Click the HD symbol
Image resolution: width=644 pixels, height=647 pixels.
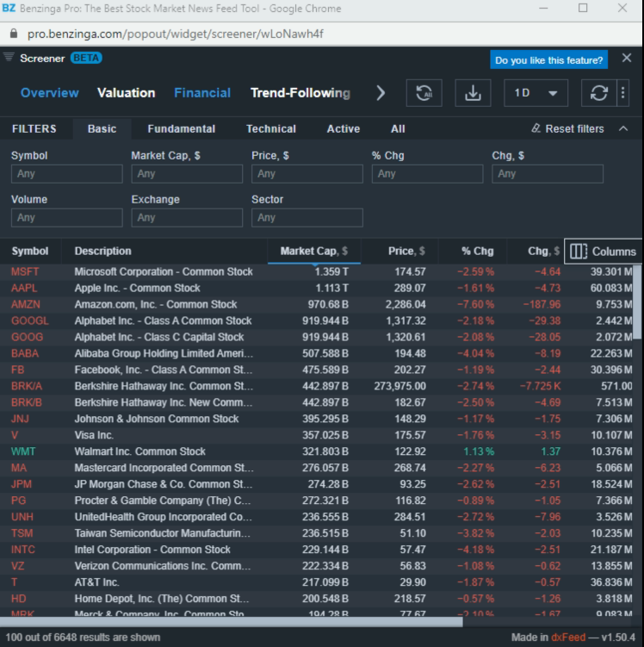coord(19,599)
